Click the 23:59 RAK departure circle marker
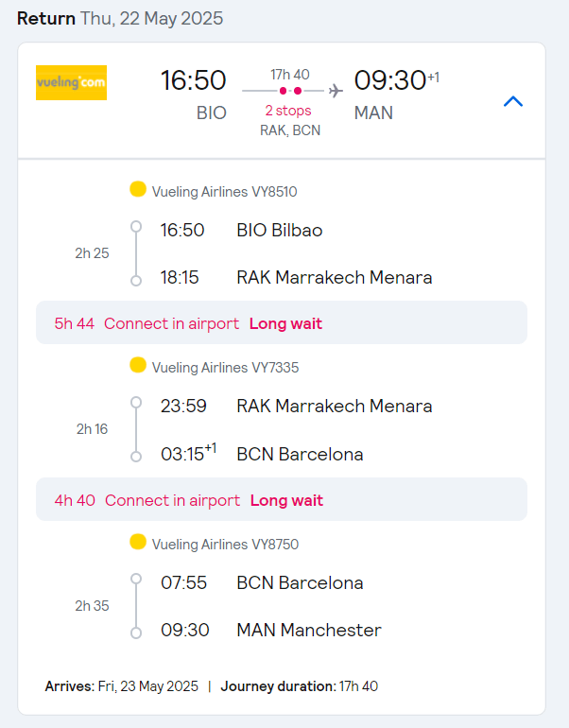The image size is (569, 728). [x=136, y=402]
